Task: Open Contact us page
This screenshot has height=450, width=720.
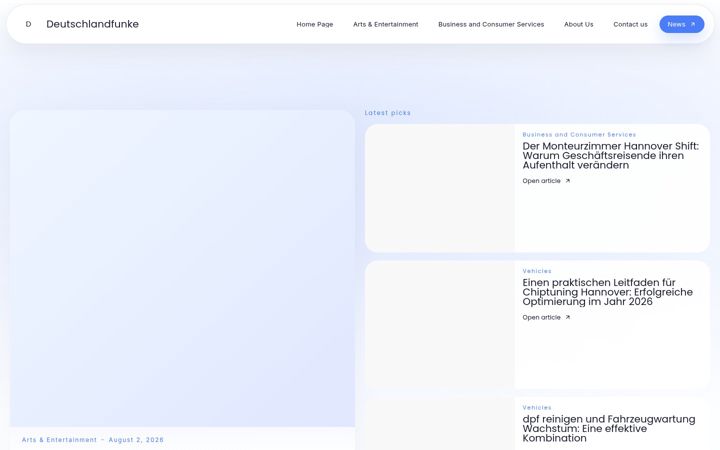Action: tap(630, 24)
